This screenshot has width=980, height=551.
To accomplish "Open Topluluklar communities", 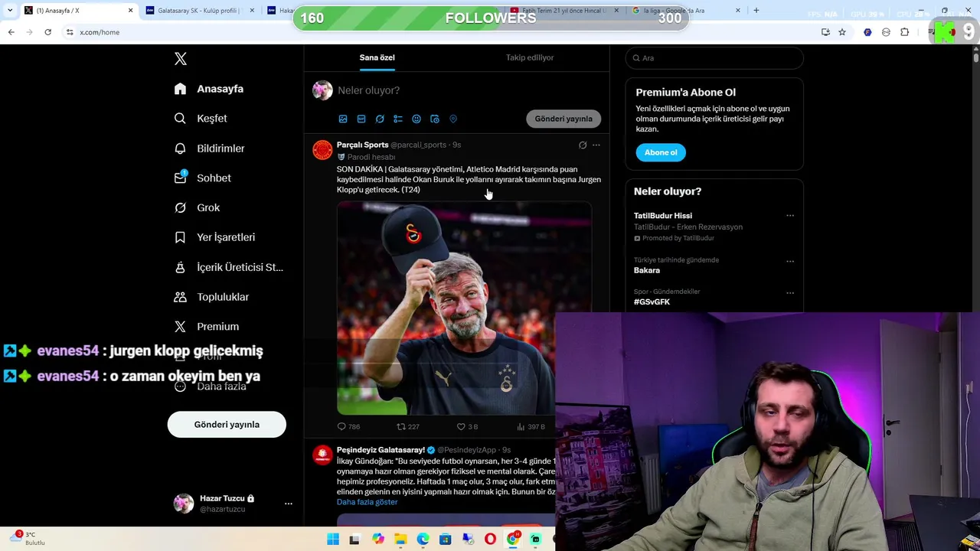I will point(211,297).
